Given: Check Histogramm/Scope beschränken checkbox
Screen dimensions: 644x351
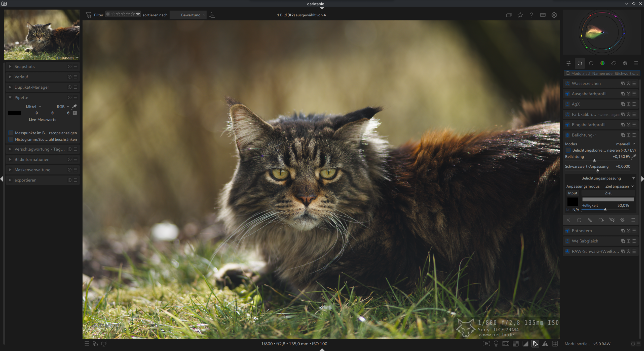Looking at the screenshot, I should click(11, 139).
